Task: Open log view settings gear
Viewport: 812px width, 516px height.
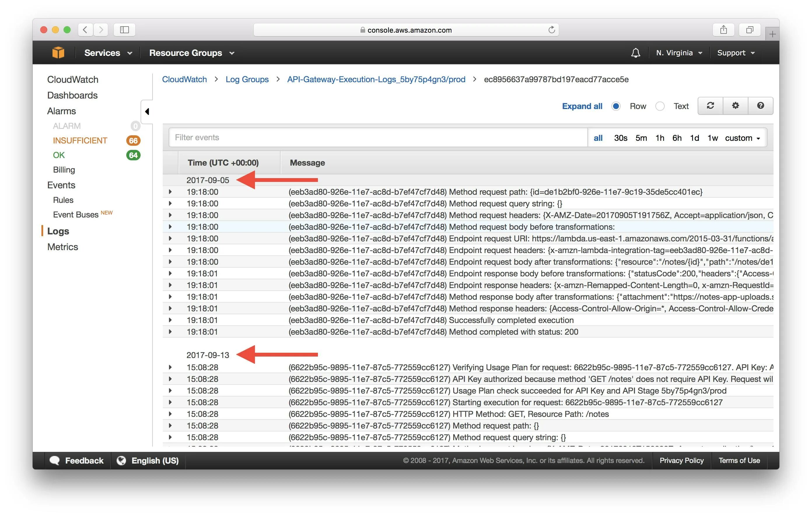Action: [x=735, y=106]
